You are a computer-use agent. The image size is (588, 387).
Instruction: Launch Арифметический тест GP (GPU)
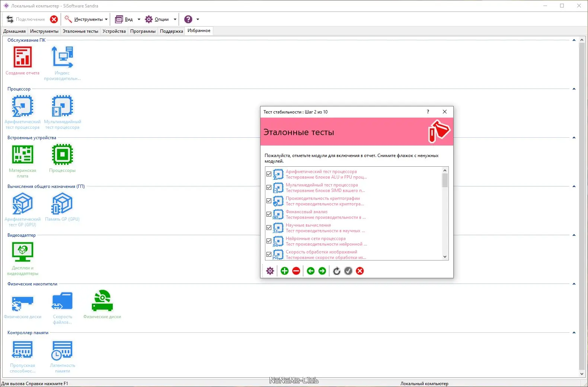point(22,210)
